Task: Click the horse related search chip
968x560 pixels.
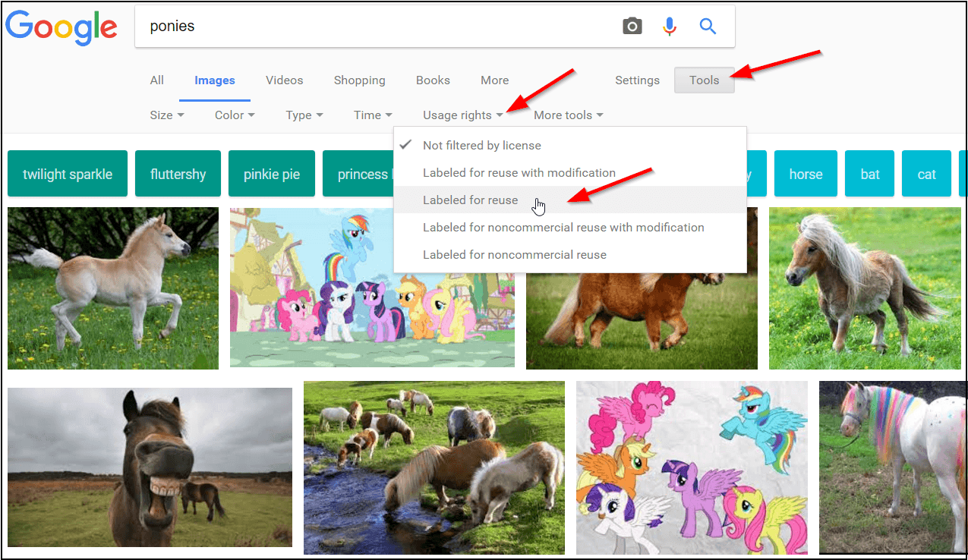Action: (x=805, y=173)
